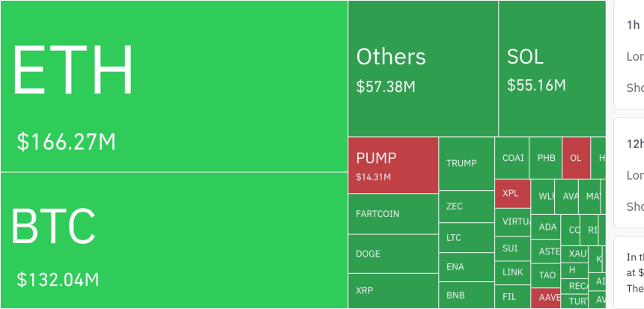
Task: Click the LTC tile
Action: [x=466, y=238]
